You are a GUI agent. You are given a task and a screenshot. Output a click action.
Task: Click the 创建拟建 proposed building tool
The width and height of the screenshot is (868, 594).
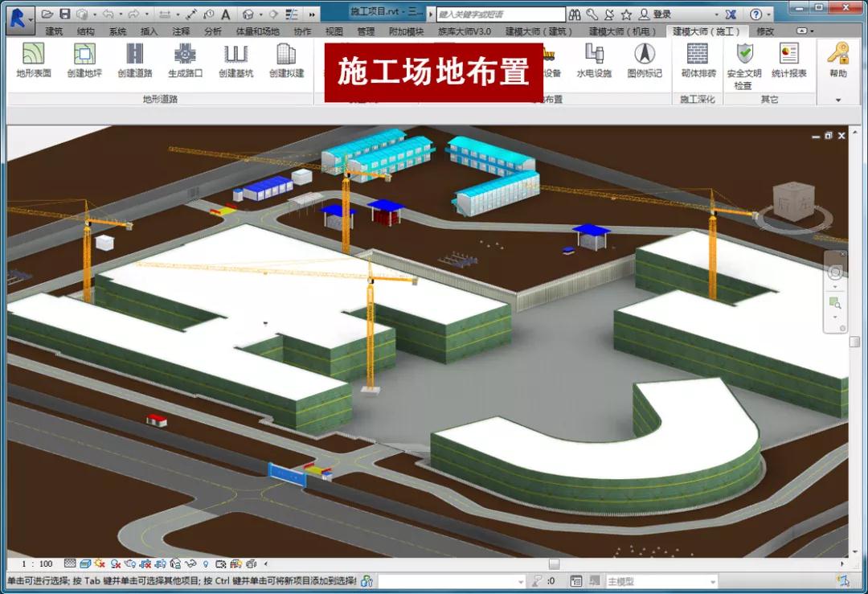click(x=286, y=59)
